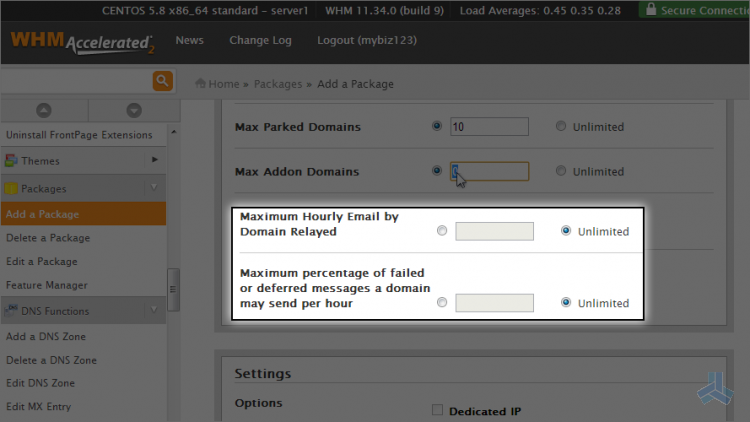This screenshot has height=422, width=750.
Task: Open Delete a Package link
Action: click(48, 238)
